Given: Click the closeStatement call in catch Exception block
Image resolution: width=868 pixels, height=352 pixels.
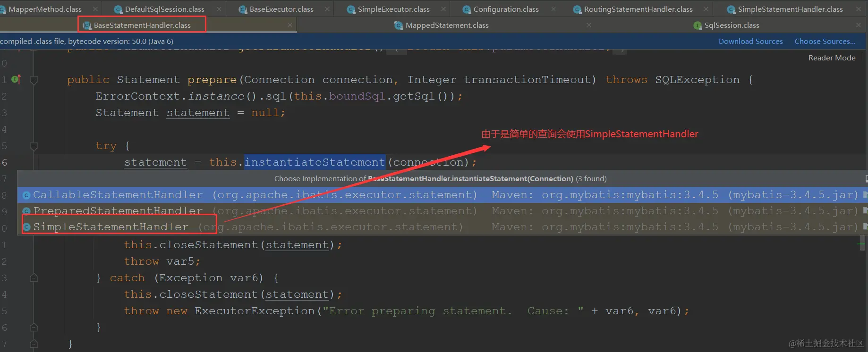Looking at the screenshot, I should pos(208,294).
